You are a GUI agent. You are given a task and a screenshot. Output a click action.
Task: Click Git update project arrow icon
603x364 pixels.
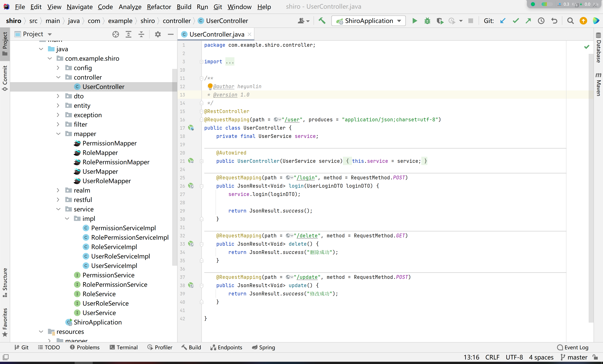tap(503, 21)
